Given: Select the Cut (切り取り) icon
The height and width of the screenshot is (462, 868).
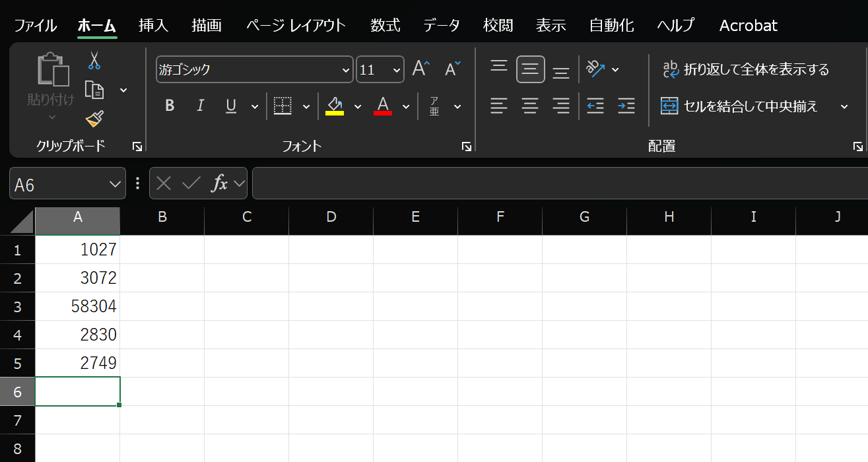Looking at the screenshot, I should point(94,60).
